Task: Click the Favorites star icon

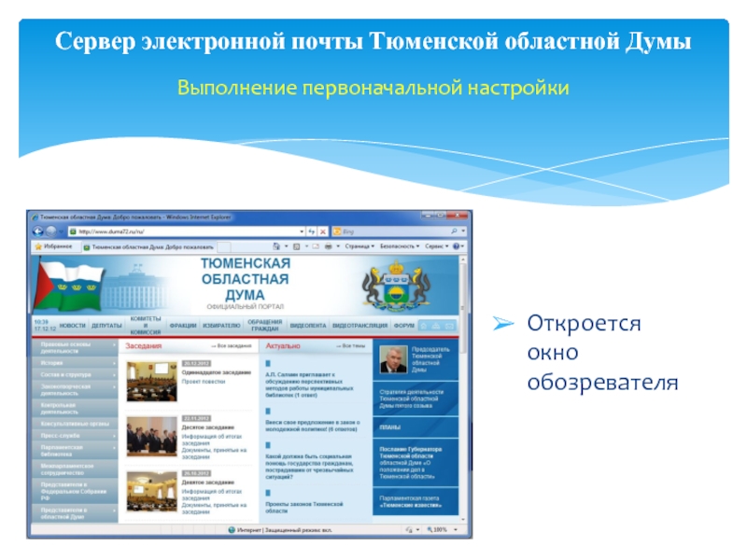Action: tap(38, 246)
